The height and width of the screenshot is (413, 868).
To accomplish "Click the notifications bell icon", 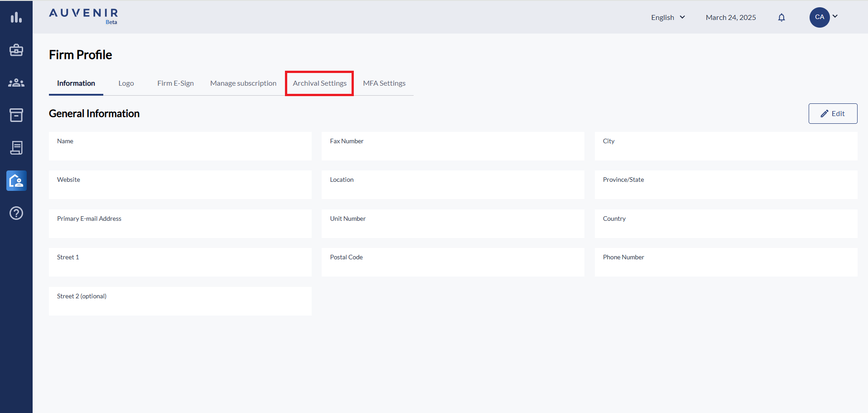I will (781, 18).
